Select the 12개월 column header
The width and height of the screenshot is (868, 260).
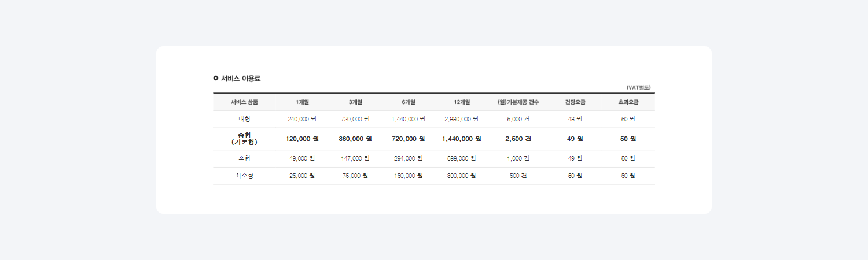(x=462, y=102)
